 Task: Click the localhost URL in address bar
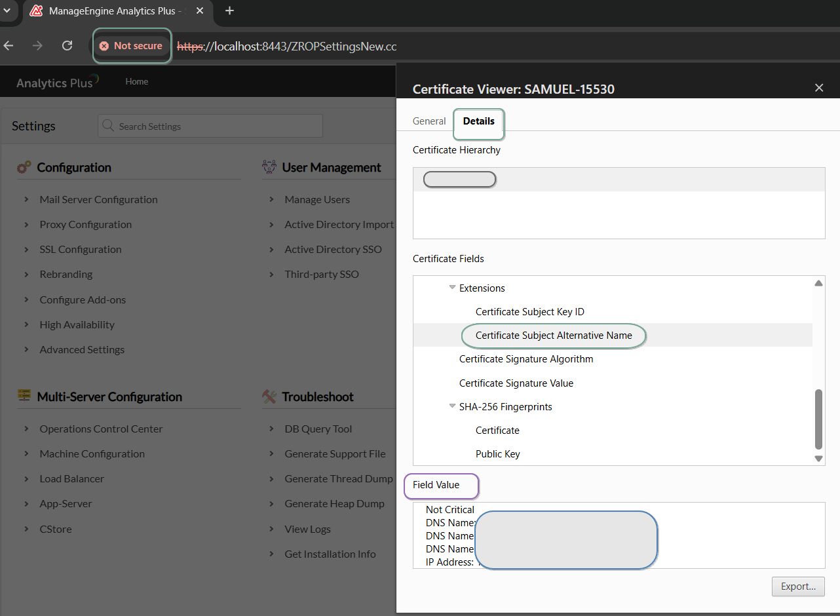tap(286, 47)
